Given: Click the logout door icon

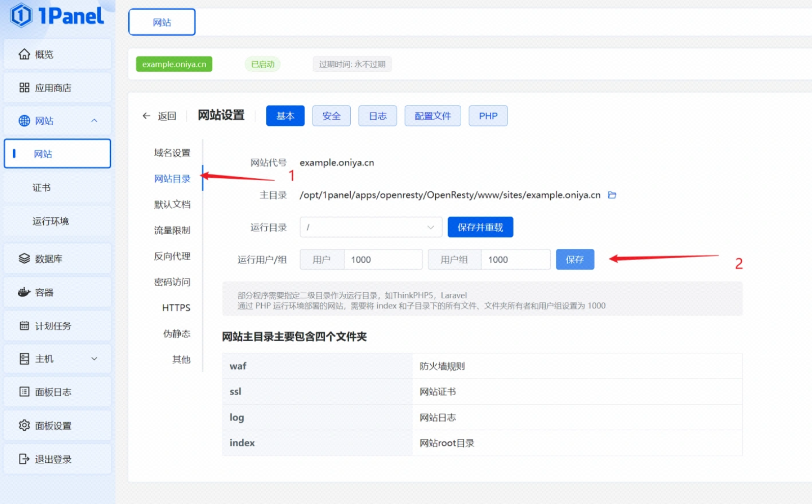Looking at the screenshot, I should pyautogui.click(x=24, y=459).
